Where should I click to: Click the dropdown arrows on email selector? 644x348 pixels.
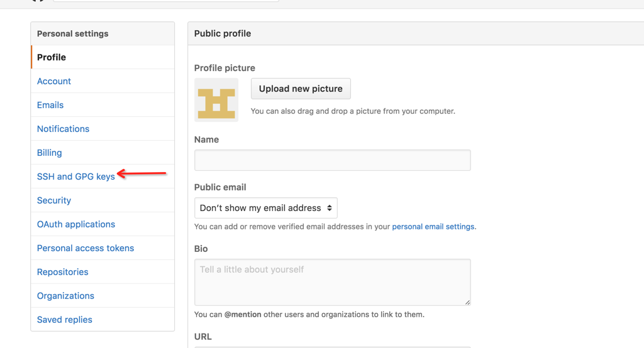[x=330, y=208]
